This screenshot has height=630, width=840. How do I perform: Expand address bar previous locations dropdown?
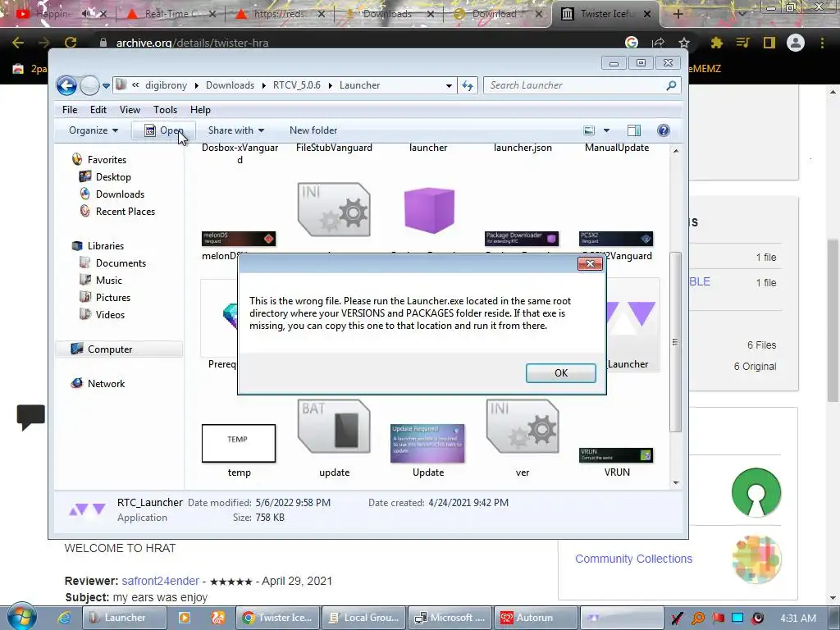(x=449, y=85)
